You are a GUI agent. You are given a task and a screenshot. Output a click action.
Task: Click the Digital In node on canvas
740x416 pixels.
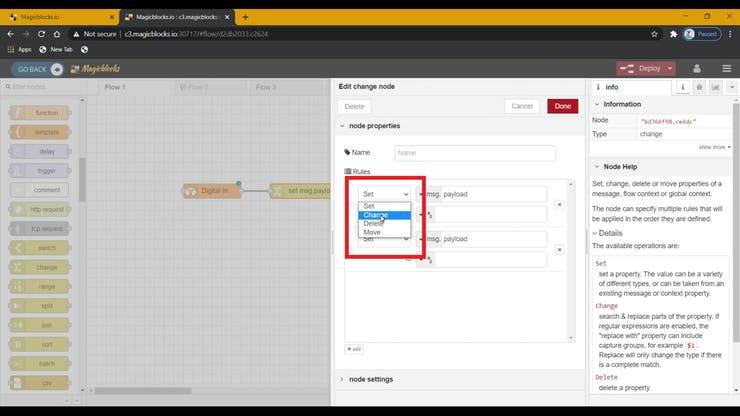(212, 190)
